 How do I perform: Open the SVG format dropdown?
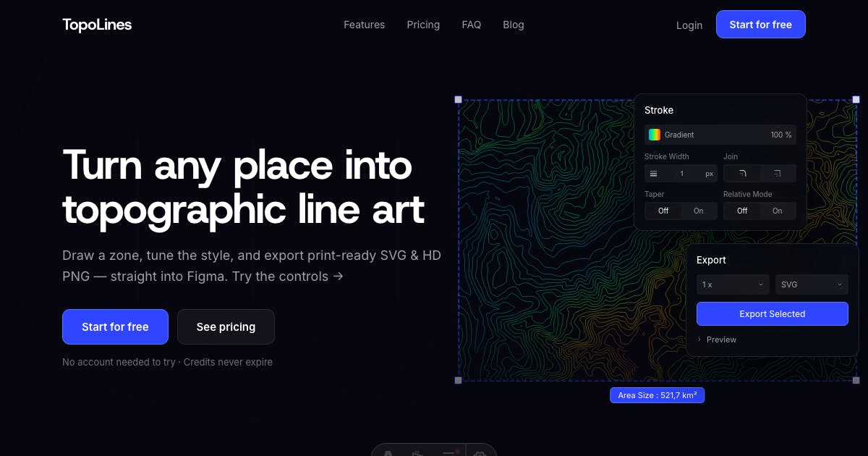[812, 284]
